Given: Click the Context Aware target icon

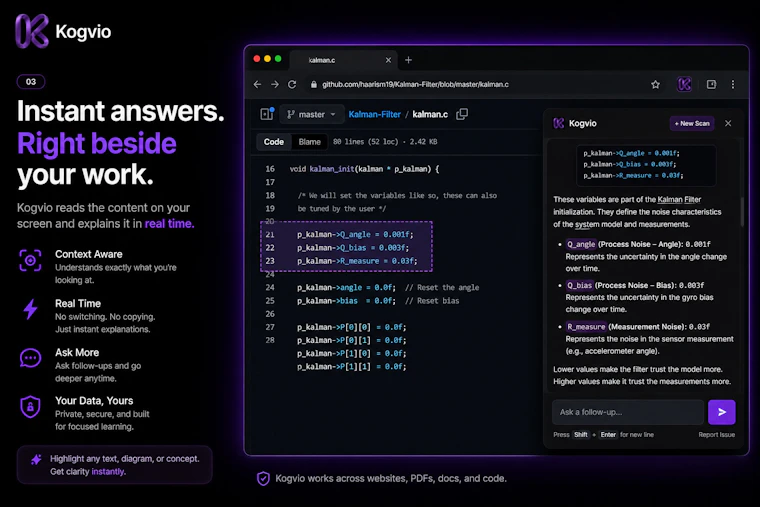Looking at the screenshot, I should (30, 260).
